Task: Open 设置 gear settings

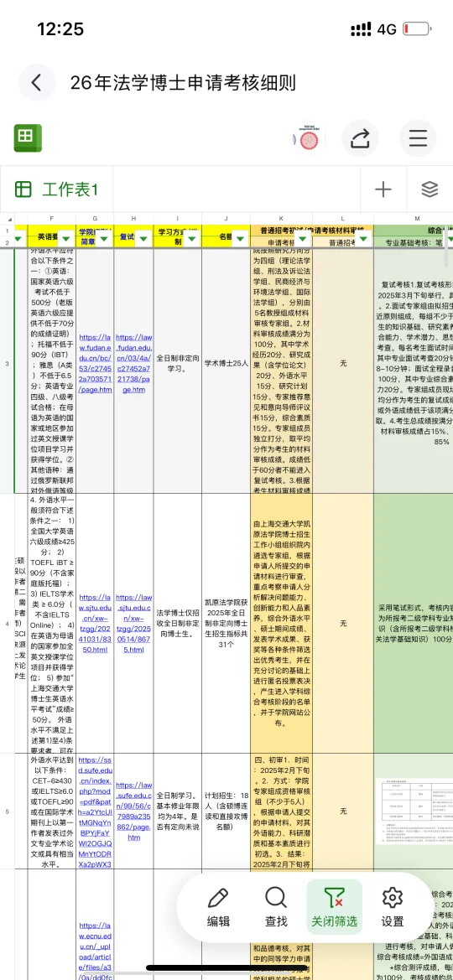Action: click(x=393, y=906)
